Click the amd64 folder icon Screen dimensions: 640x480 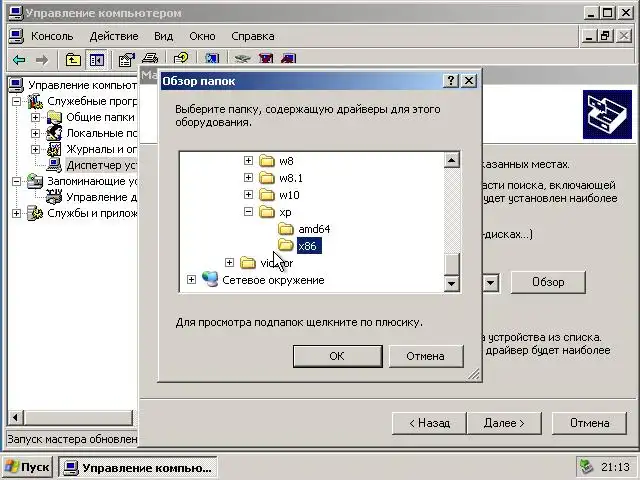pos(286,229)
